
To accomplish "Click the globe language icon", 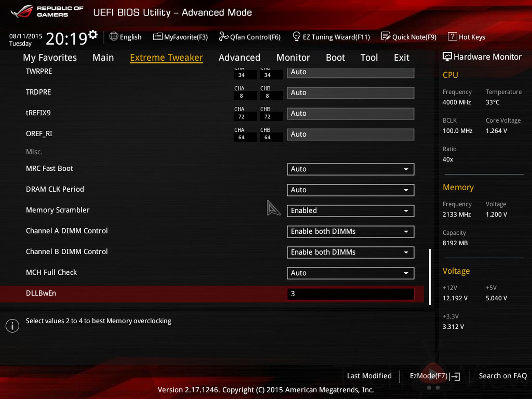I will click(x=114, y=36).
